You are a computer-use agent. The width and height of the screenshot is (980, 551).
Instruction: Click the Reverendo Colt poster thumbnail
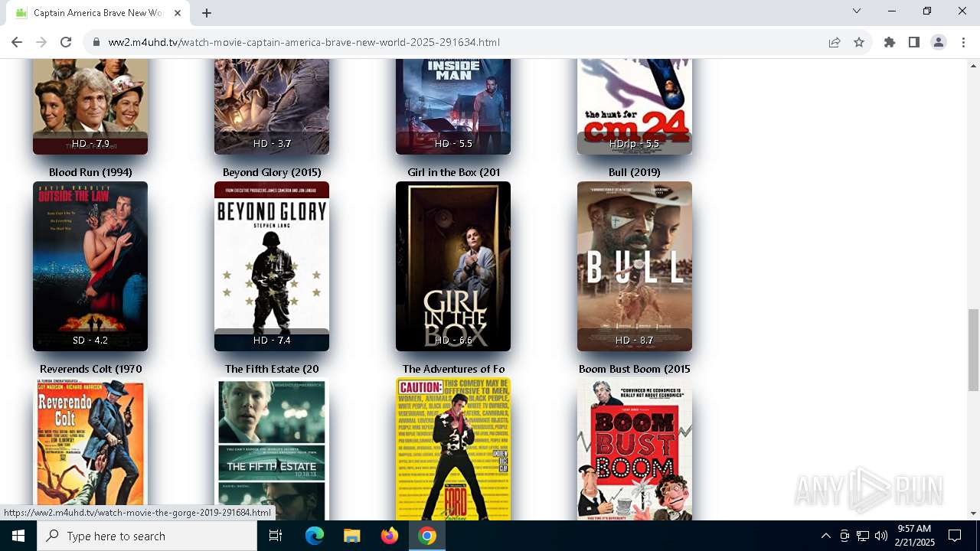pos(90,449)
